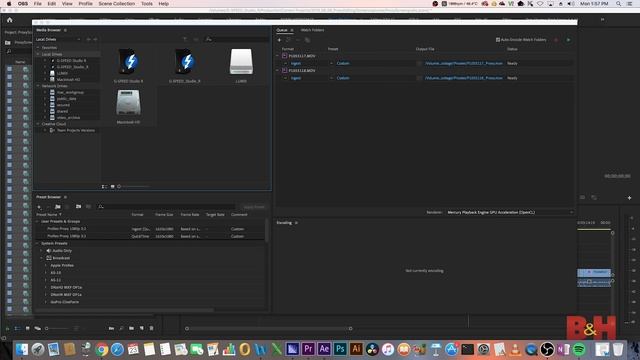Collapse the Network Drives tree section

tap(38, 86)
